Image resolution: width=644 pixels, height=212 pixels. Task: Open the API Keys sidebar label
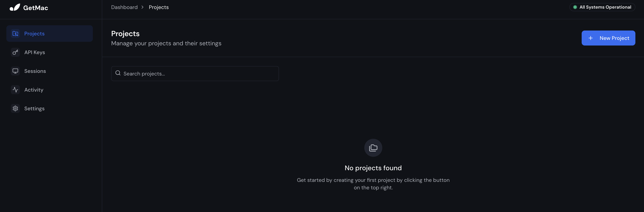[x=34, y=52]
